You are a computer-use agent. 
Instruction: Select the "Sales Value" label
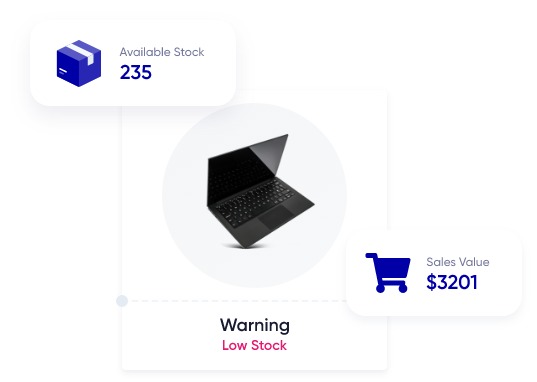(458, 262)
